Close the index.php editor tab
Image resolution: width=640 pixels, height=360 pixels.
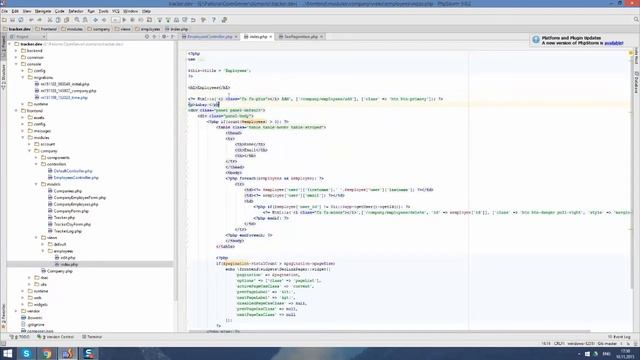pos(270,37)
